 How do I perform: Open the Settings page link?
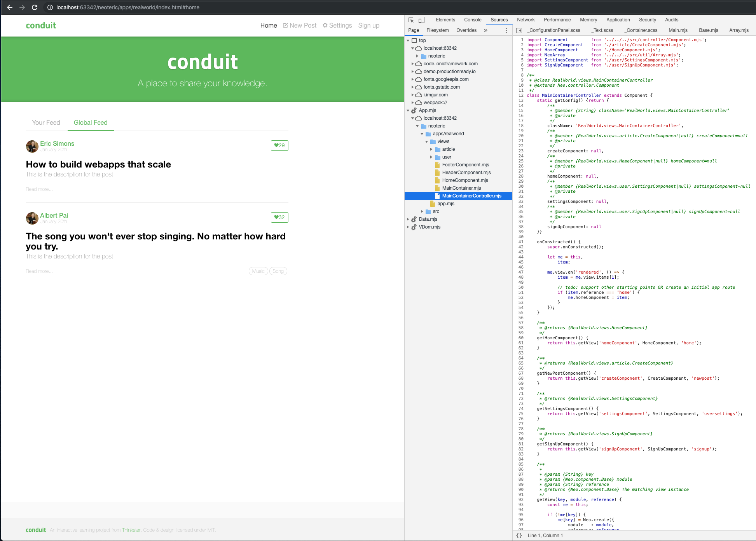pos(337,25)
